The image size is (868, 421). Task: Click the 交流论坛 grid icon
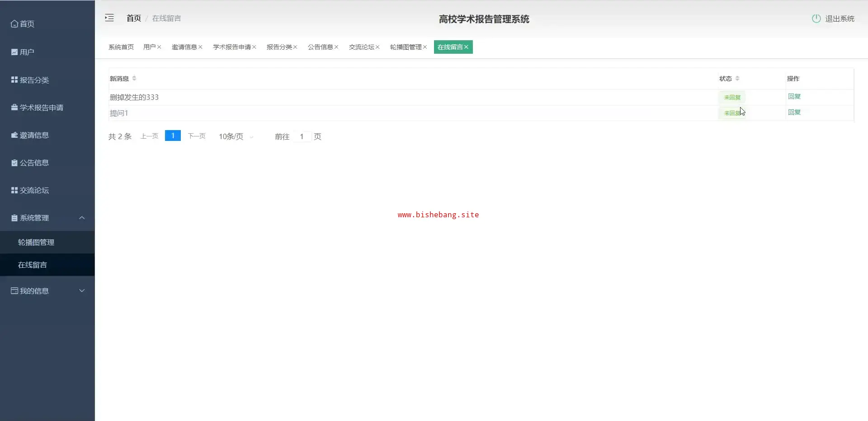click(x=14, y=190)
